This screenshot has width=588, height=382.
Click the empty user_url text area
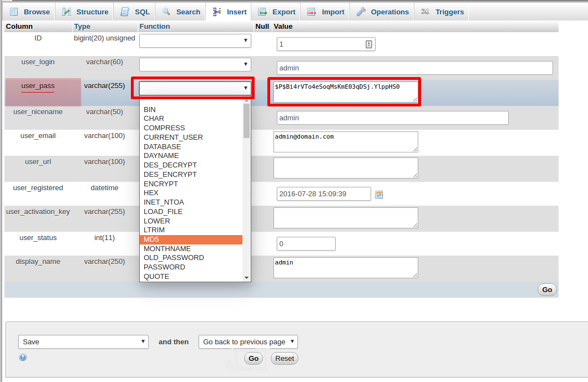tap(346, 168)
